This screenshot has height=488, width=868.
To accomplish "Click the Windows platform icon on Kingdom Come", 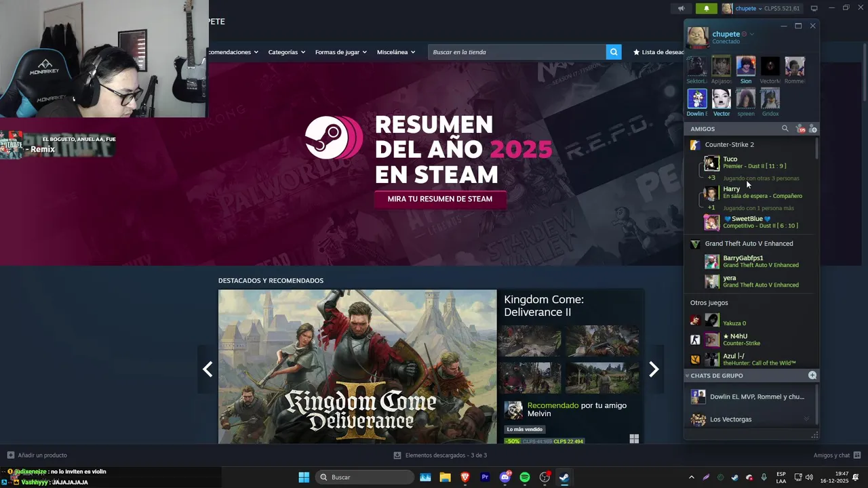I will [x=634, y=439].
